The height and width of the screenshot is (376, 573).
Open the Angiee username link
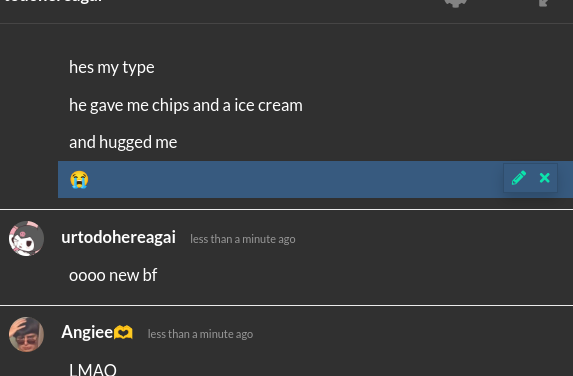(87, 333)
